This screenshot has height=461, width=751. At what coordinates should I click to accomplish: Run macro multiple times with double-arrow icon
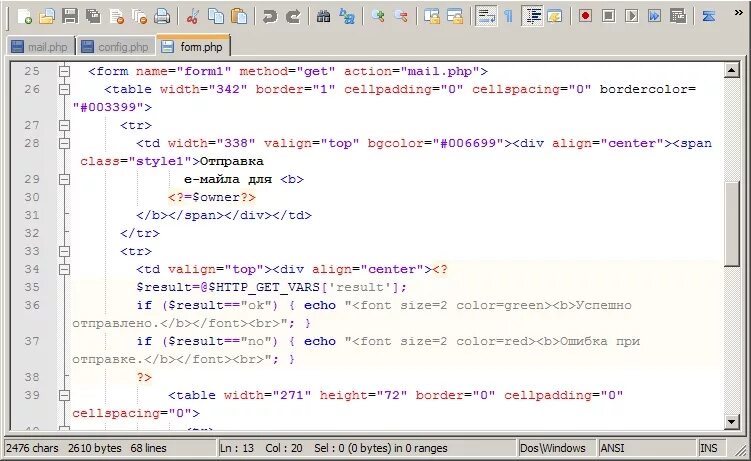click(x=654, y=17)
